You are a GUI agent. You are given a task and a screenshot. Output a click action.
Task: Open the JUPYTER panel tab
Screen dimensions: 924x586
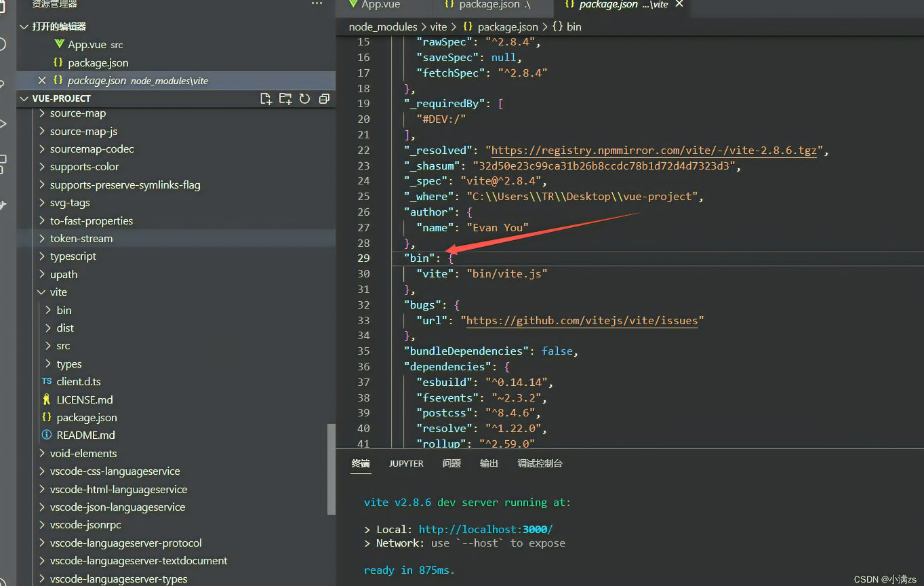[x=406, y=464]
